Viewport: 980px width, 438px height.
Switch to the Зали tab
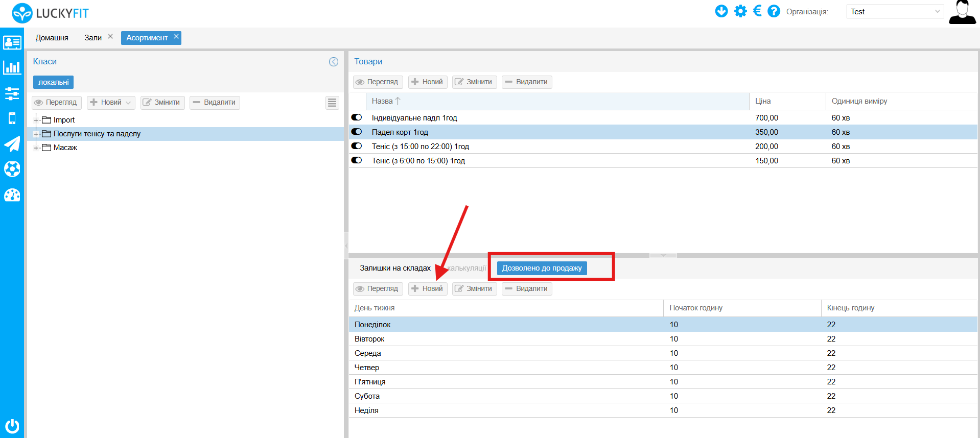(93, 38)
